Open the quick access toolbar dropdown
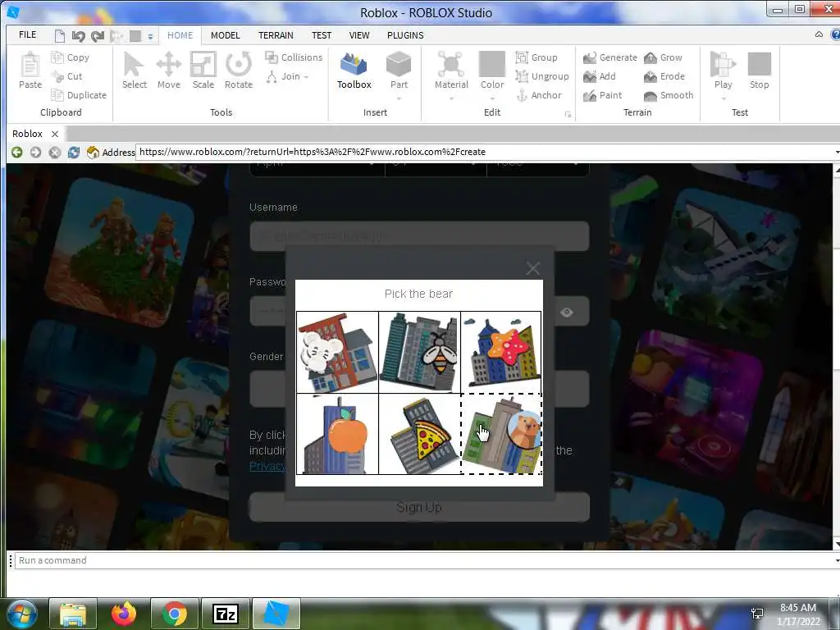840x630 pixels. [x=151, y=36]
